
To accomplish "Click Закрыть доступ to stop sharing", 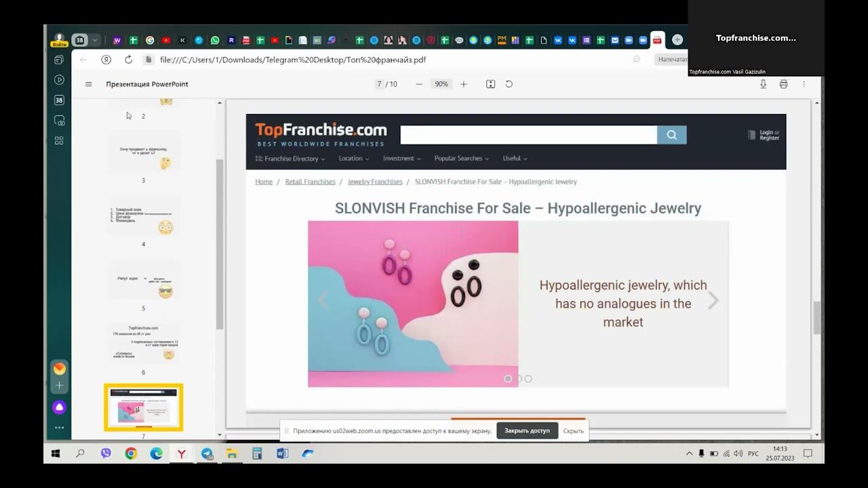I will pyautogui.click(x=527, y=430).
